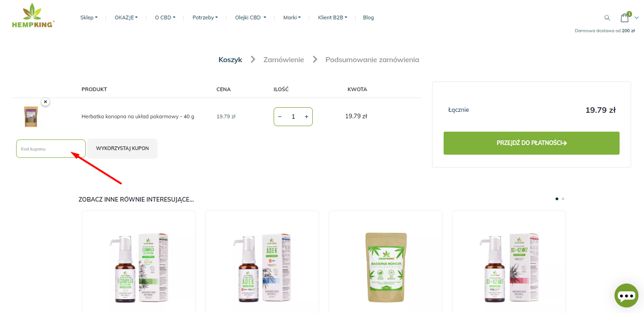
Task: Open the Olejki CBD dropdown
Action: pos(251,17)
